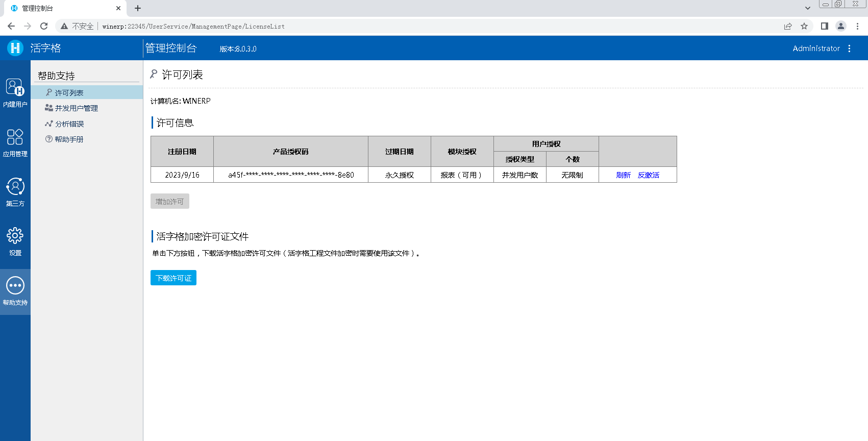Viewport: 868px width, 441px height.
Task: Click the 计算机名: WINERP text
Action: [181, 101]
